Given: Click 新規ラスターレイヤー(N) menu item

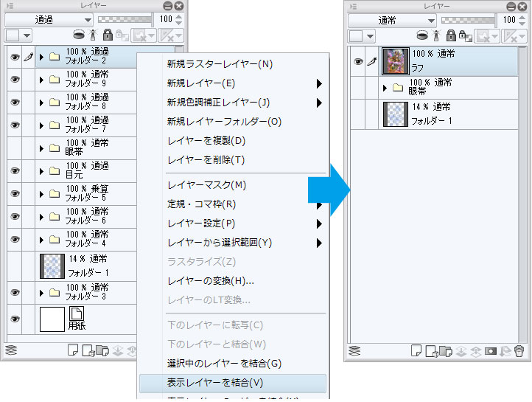Looking at the screenshot, I should click(x=220, y=64).
